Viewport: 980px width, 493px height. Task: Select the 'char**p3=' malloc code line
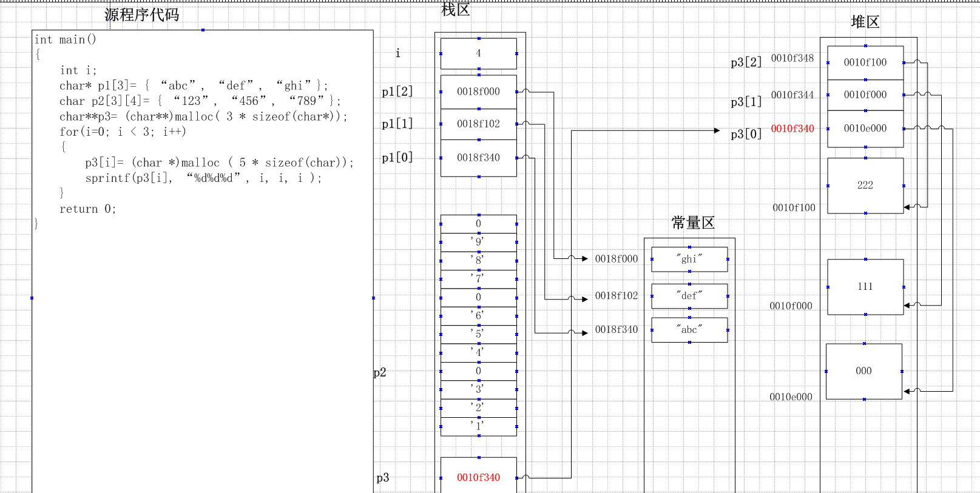coord(204,116)
